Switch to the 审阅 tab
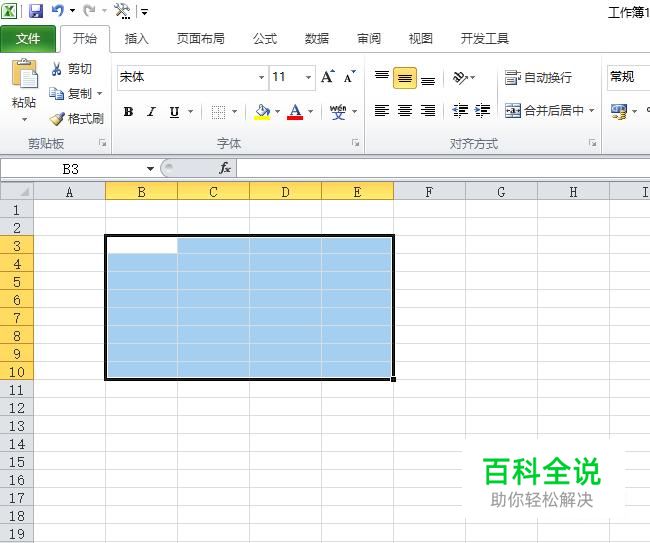 369,39
